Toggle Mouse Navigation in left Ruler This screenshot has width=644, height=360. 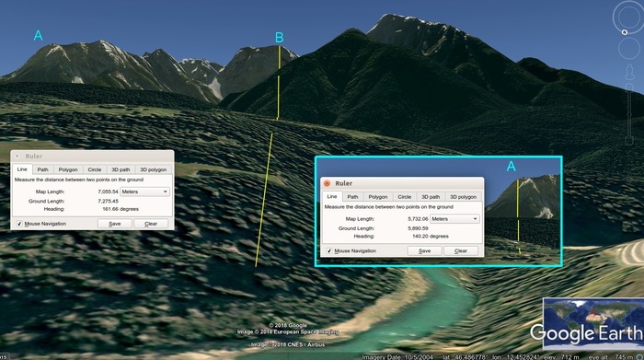point(19,224)
